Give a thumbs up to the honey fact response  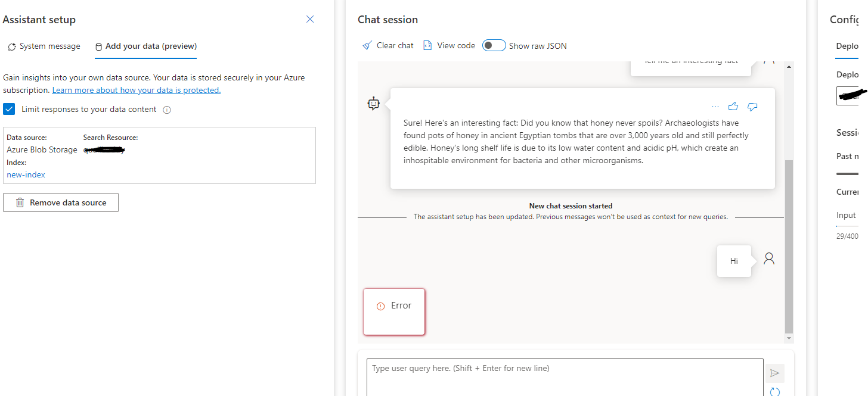733,106
